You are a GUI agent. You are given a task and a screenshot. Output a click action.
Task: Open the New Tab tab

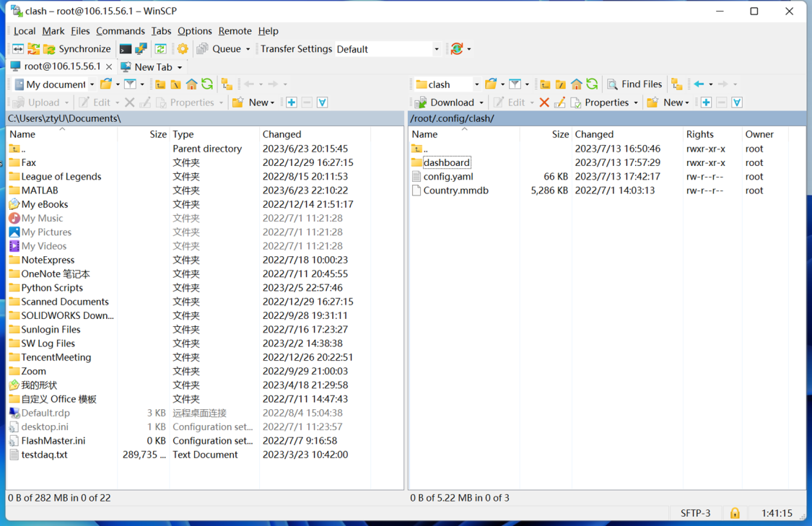pyautogui.click(x=152, y=67)
